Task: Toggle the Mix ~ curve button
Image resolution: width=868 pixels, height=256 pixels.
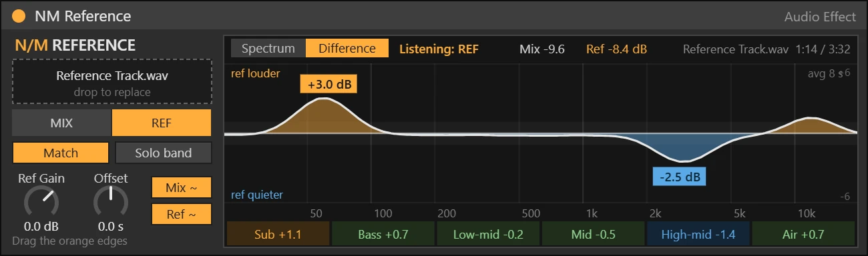Action: click(x=182, y=188)
